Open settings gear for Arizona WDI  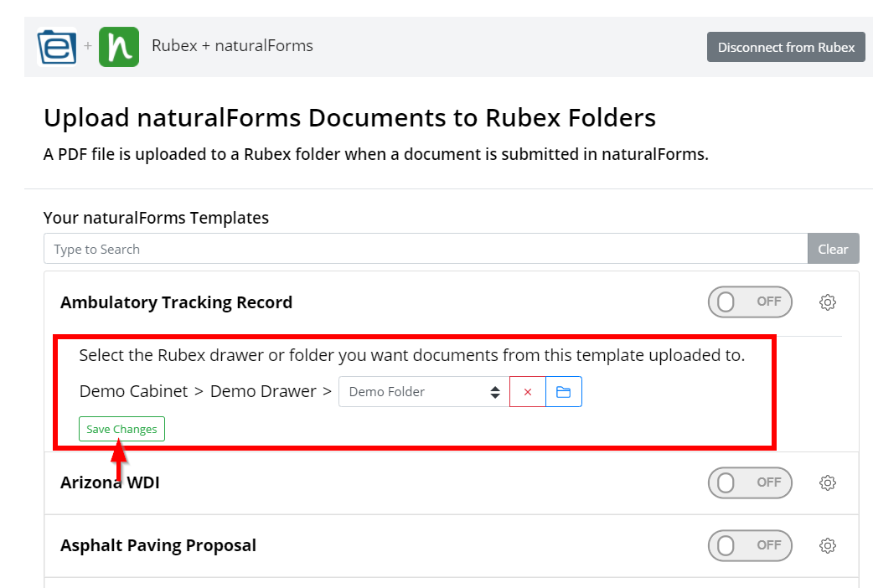(x=828, y=482)
